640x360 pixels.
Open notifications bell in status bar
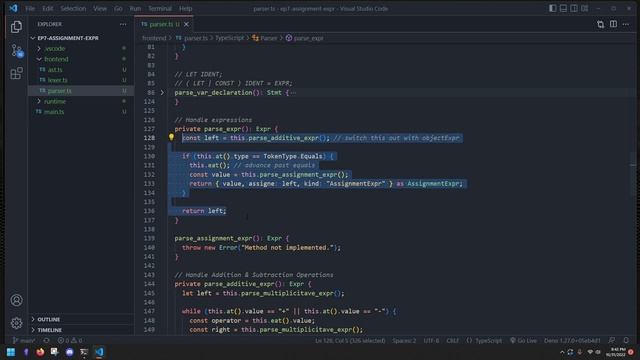click(626, 340)
